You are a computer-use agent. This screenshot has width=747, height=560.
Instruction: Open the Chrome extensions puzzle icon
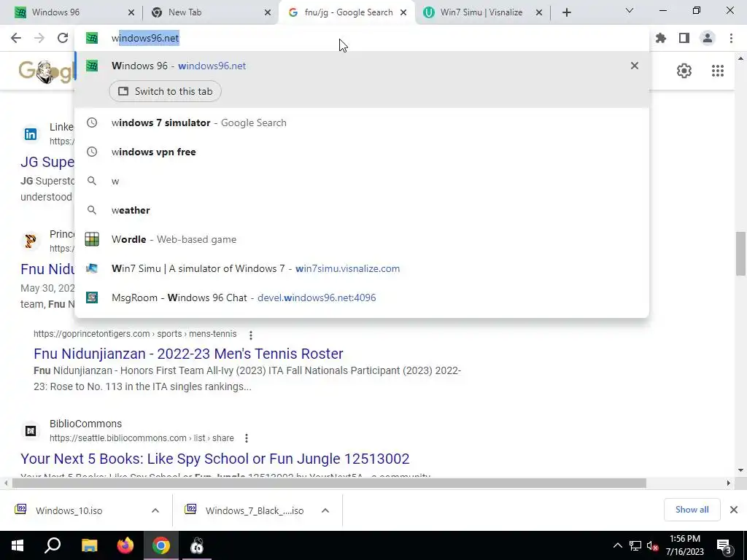tap(661, 38)
